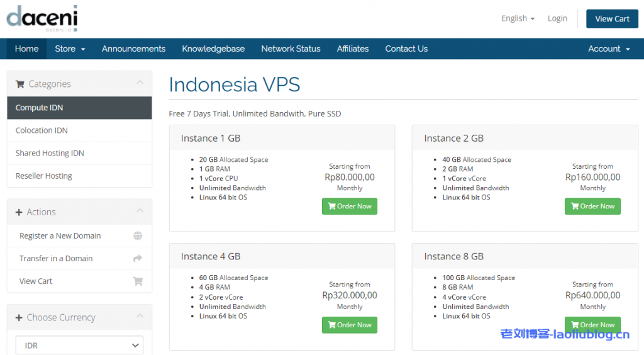The image size is (644, 355).
Task: Click the plus icon next to Choose Currency
Action: point(19,318)
